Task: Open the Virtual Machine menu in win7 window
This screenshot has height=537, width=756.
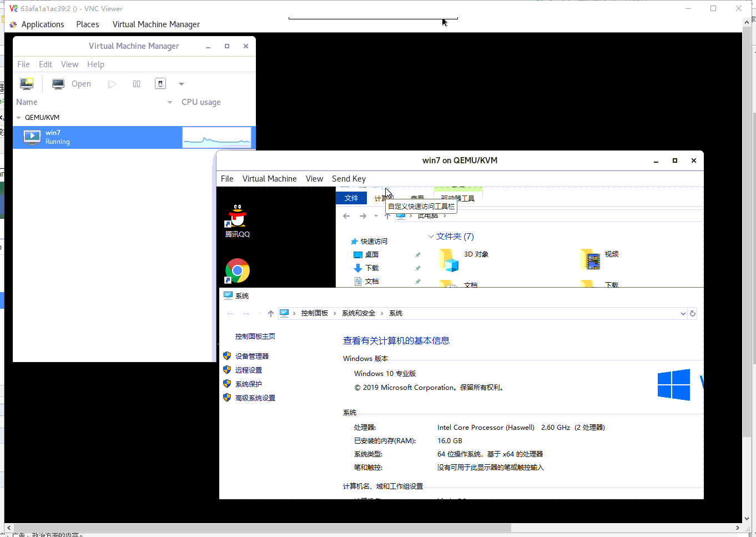Action: coord(269,179)
